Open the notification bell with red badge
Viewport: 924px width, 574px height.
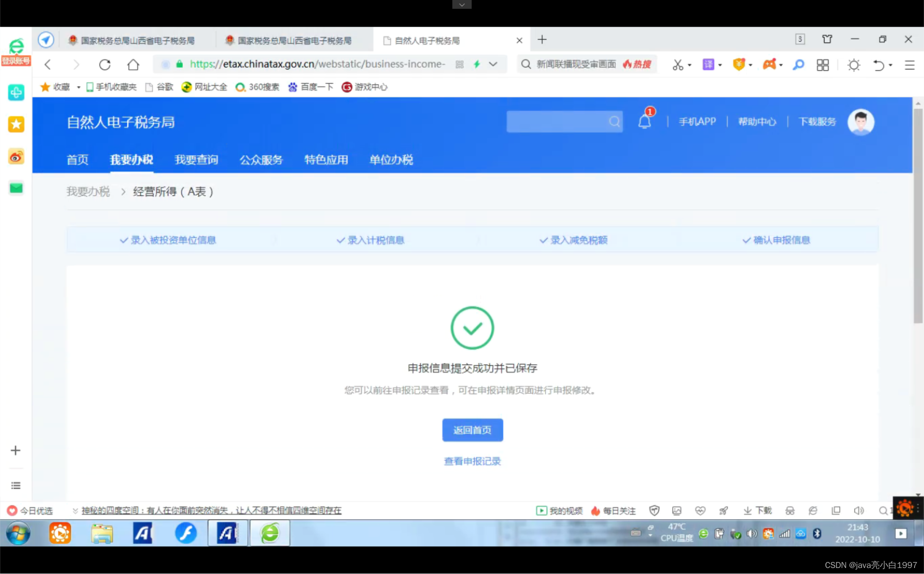[x=644, y=121]
